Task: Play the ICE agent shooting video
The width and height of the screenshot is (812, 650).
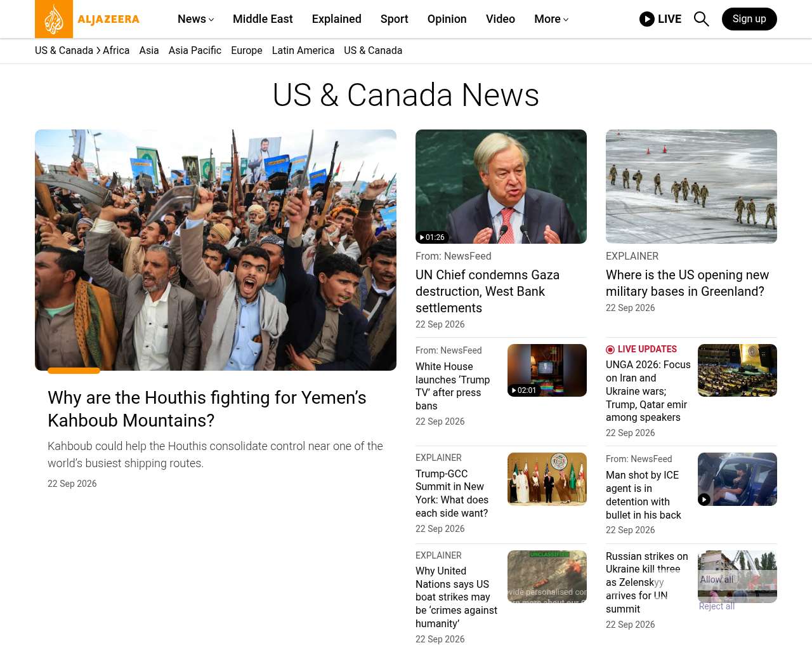Action: [x=704, y=500]
